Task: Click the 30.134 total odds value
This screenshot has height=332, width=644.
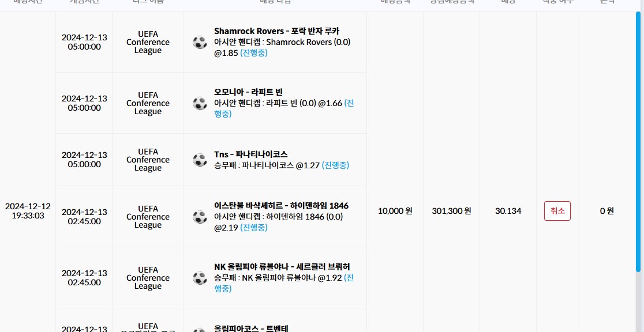Action: 508,211
